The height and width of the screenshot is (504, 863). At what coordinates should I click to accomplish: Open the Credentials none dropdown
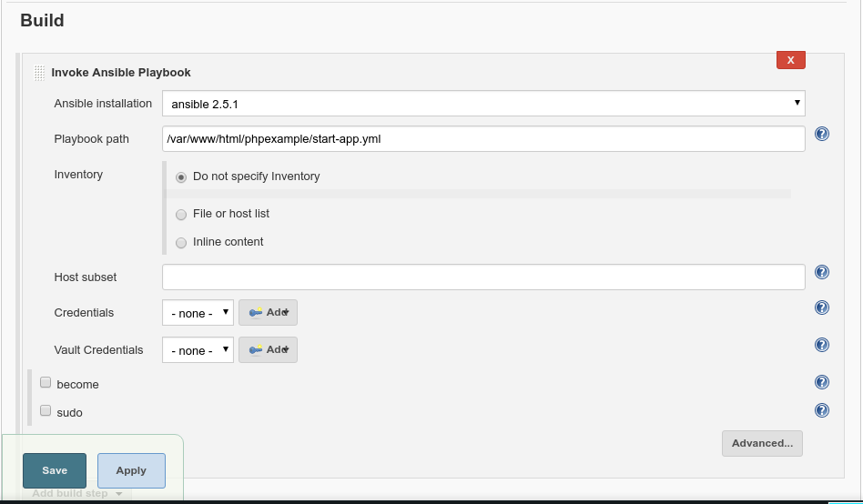coord(198,313)
